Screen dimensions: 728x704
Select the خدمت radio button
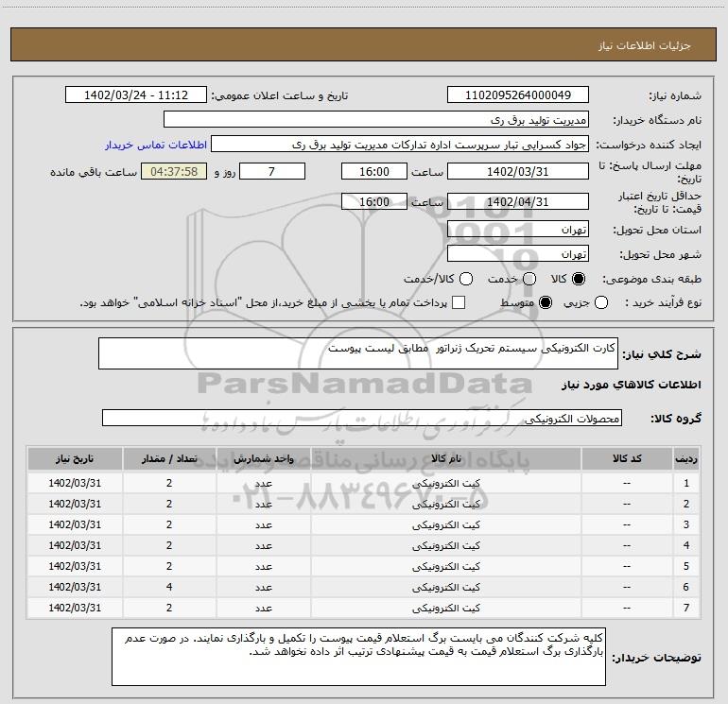coord(529,279)
